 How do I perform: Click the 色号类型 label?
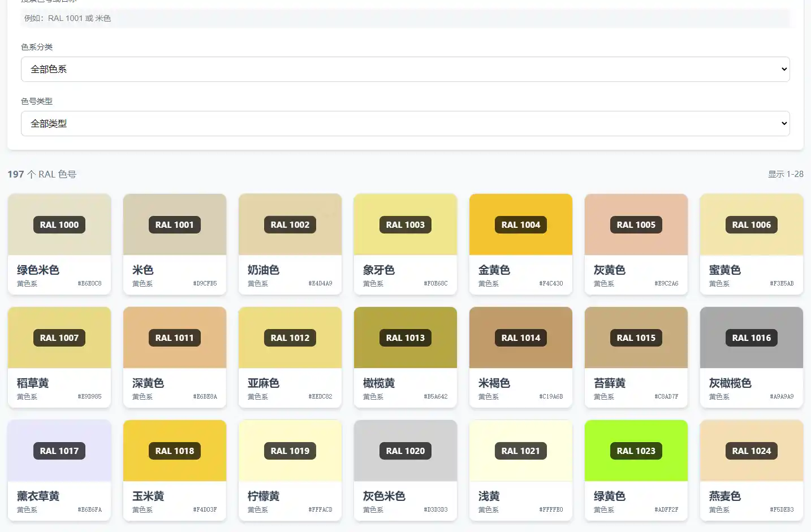point(37,101)
